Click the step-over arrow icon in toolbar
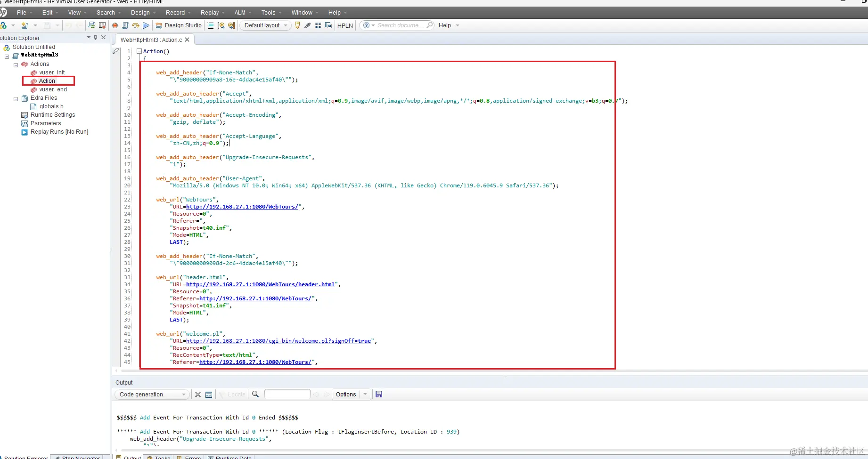 pyautogui.click(x=136, y=25)
